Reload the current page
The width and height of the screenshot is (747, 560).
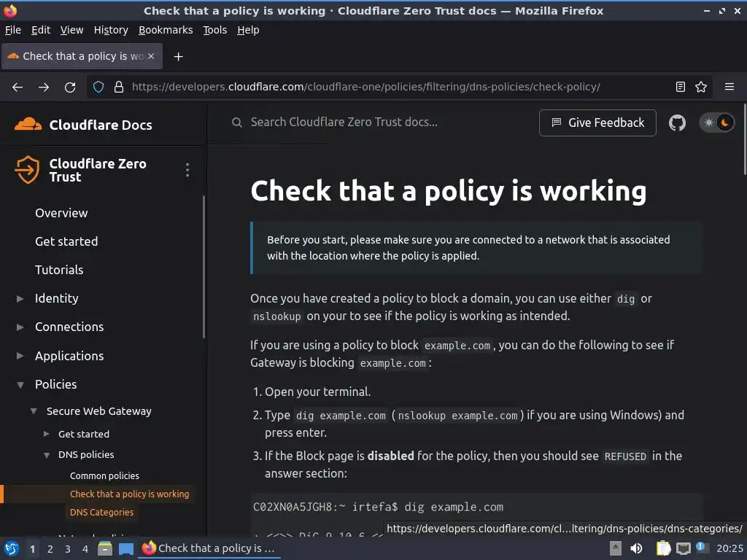(x=70, y=87)
